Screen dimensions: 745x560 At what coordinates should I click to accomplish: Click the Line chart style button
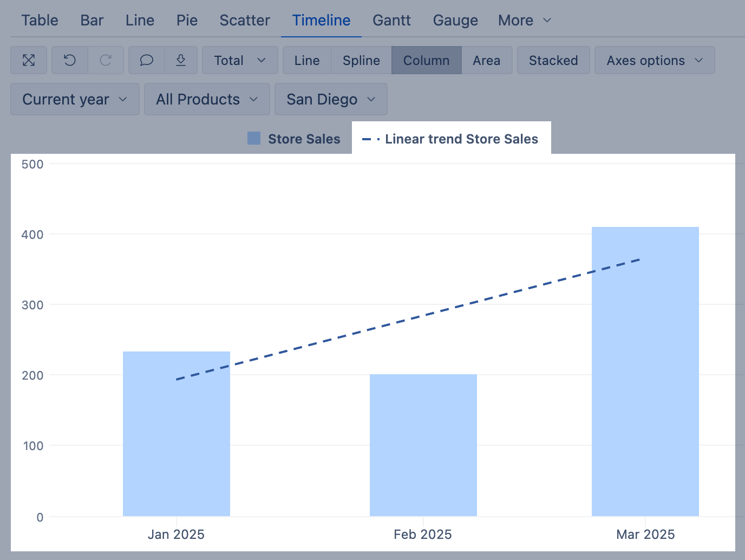(307, 60)
